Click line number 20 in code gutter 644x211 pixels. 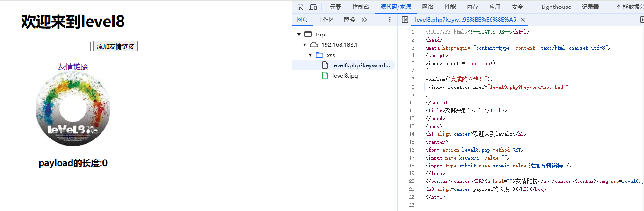coord(412,181)
